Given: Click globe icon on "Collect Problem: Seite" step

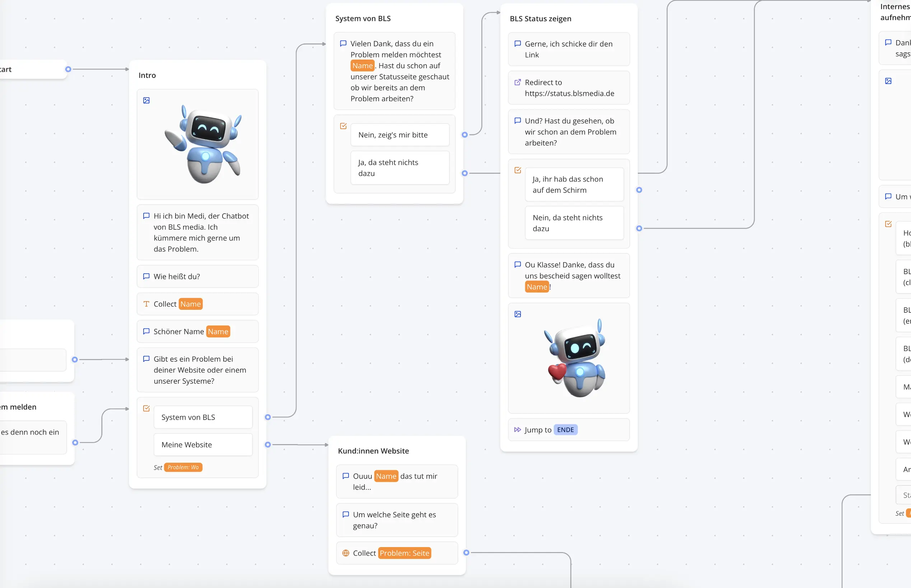Looking at the screenshot, I should pyautogui.click(x=346, y=552).
